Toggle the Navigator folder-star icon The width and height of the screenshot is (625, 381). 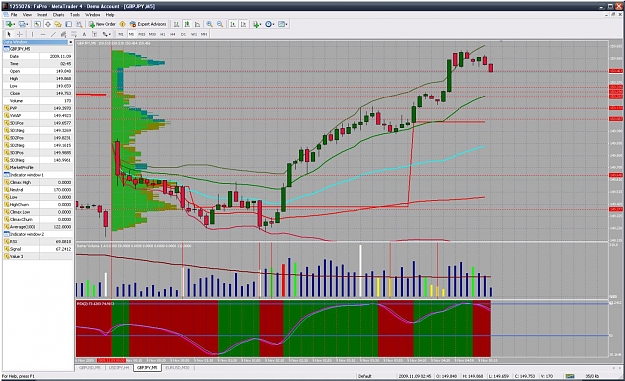point(58,24)
